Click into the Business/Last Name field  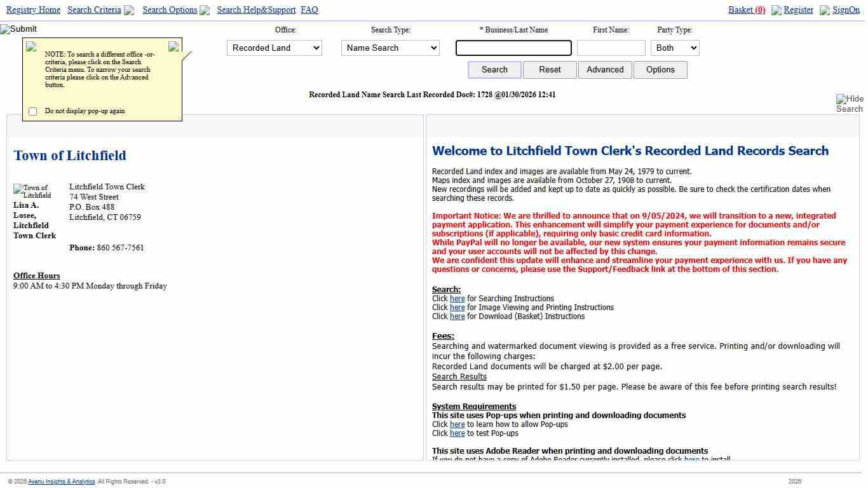coord(513,48)
